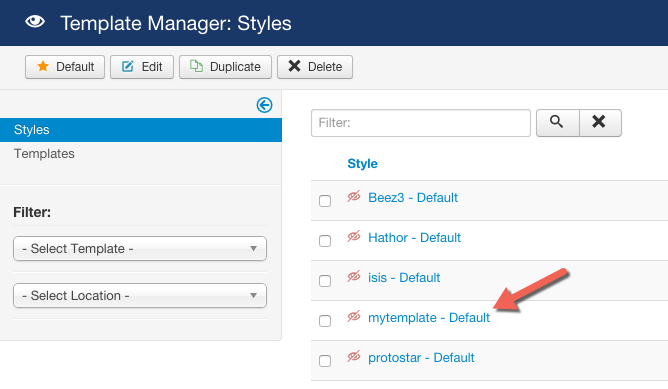
Task: Check the protostar - Default row checkbox
Action: click(x=325, y=361)
